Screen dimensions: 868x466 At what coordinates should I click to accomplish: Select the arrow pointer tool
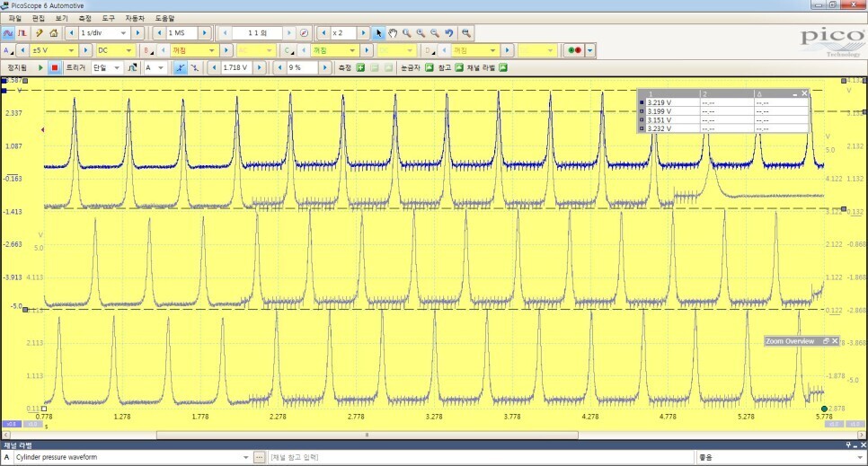pos(378,33)
